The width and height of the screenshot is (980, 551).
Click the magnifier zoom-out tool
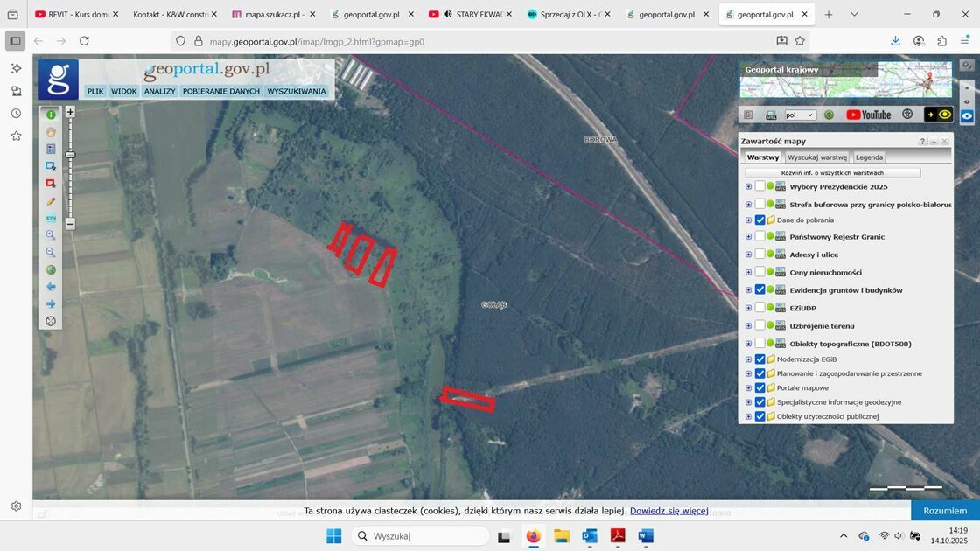(x=51, y=252)
